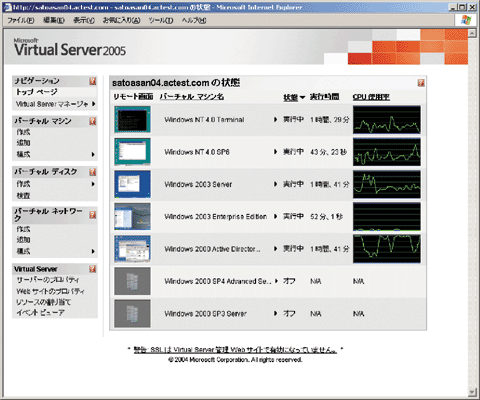Click the Windows NT 4.0 SP6 machine name

click(197, 152)
